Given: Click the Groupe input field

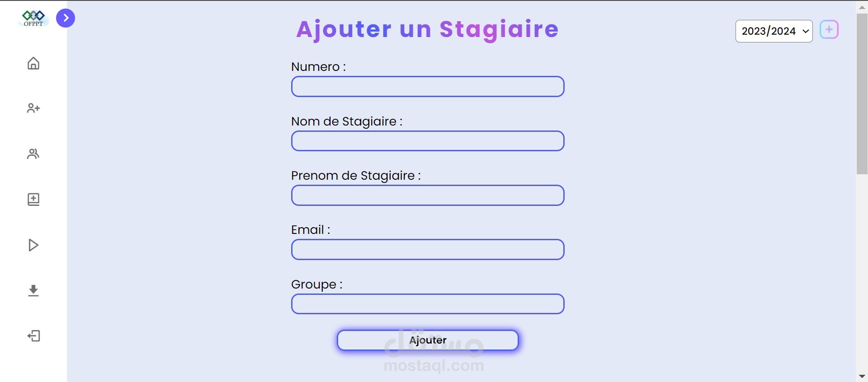Looking at the screenshot, I should click(x=427, y=304).
